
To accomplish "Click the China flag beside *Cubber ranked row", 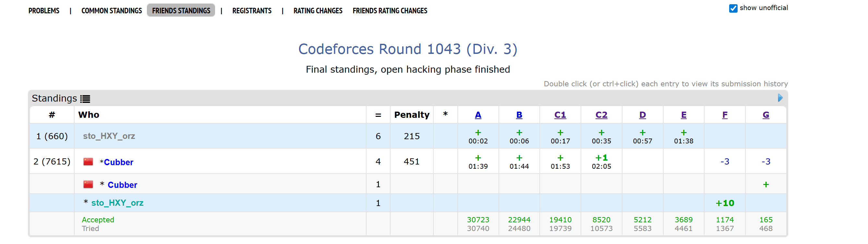I will [88, 162].
